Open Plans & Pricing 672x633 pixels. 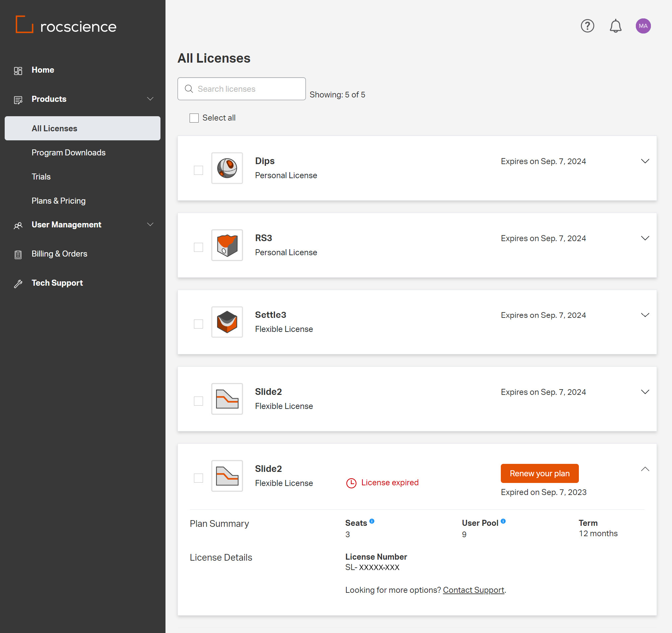(x=59, y=201)
